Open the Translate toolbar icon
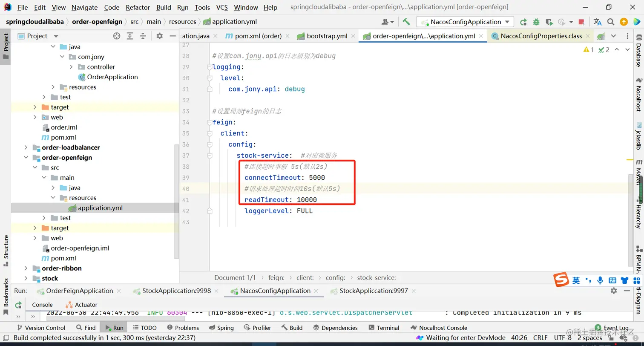 (x=598, y=22)
